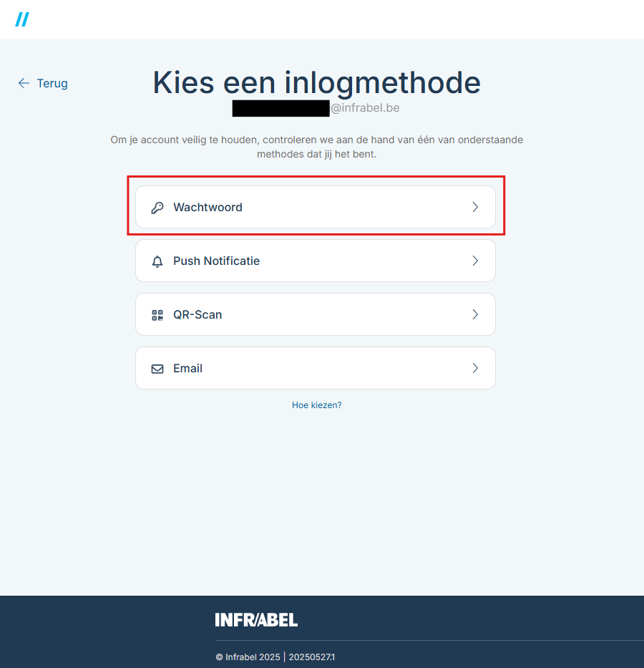This screenshot has height=668, width=644.
Task: Click the redacted infrabel.be email address
Action: tap(316, 108)
